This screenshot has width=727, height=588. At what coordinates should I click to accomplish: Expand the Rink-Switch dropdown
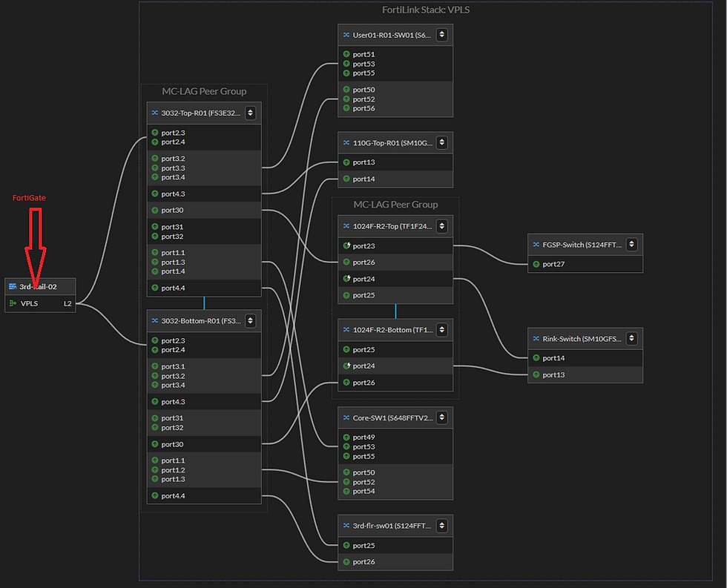(631, 339)
